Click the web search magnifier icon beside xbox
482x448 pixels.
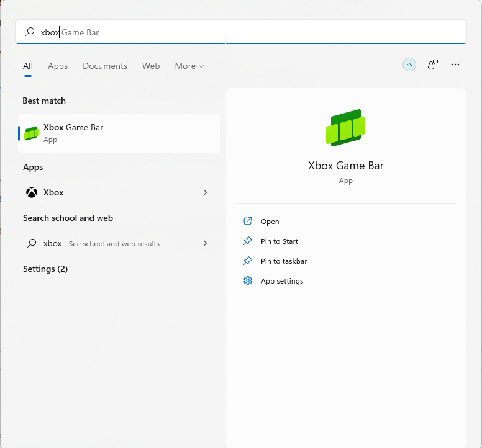[32, 244]
